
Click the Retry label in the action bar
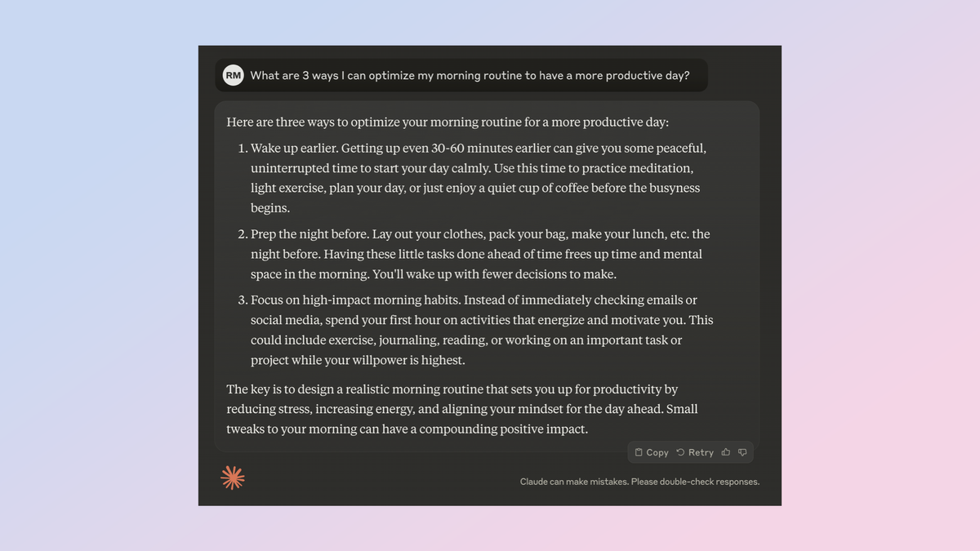click(x=700, y=451)
